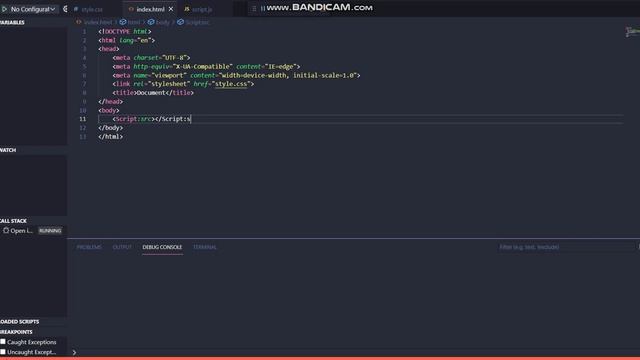Click the minimap in the editor corner
640x360 pixels.
coord(632,31)
